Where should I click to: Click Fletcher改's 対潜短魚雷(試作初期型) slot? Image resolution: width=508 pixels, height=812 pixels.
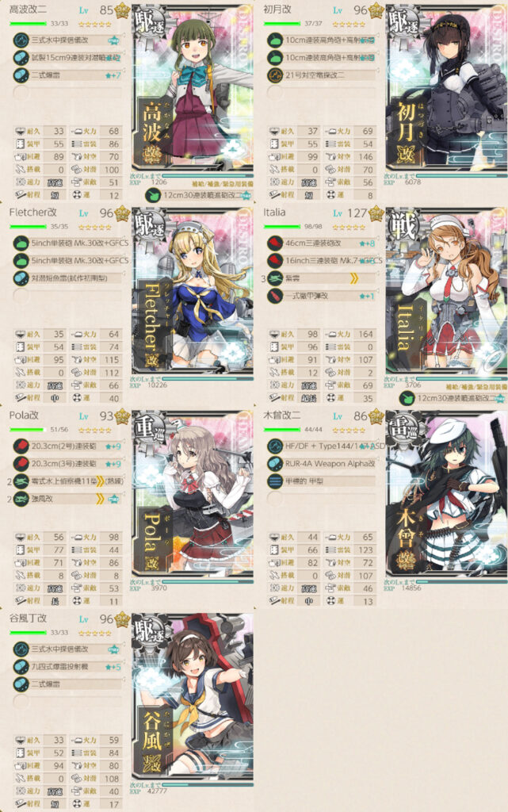[x=67, y=278]
